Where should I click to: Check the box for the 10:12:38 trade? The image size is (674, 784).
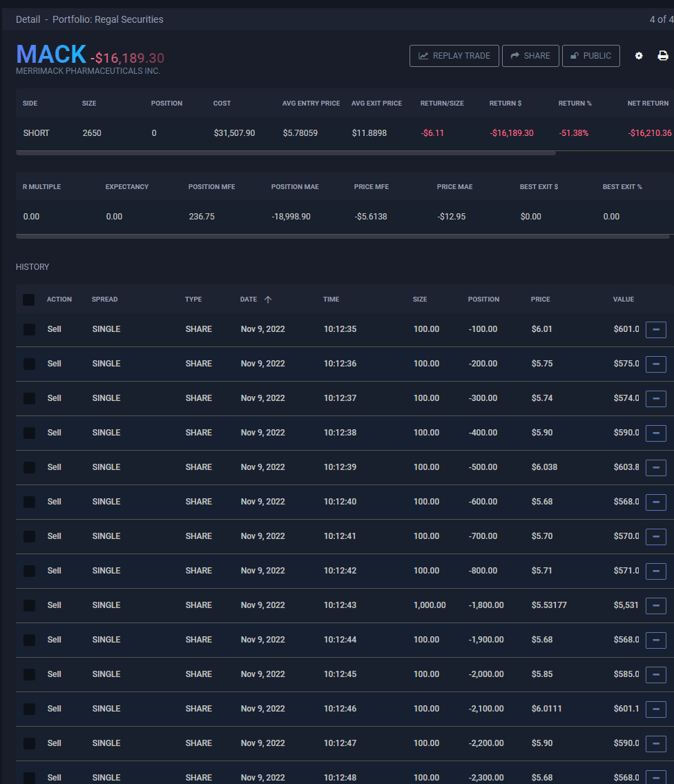[29, 433]
